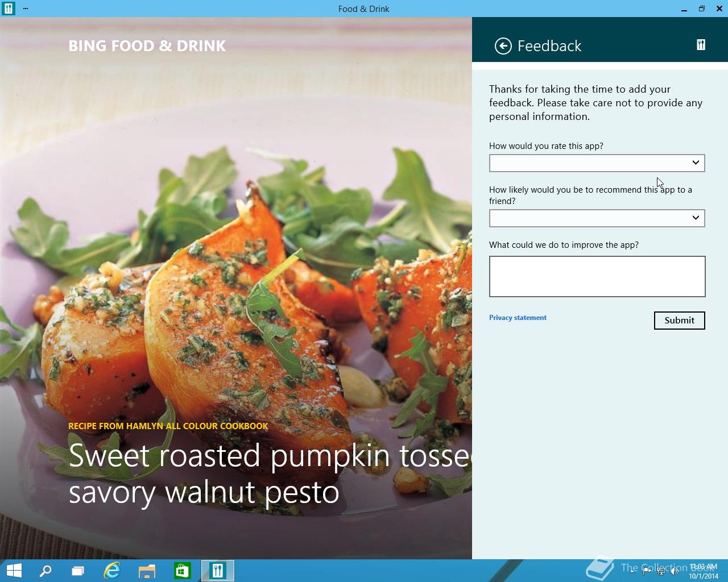Click the Food & Drink icon in Feedback header

click(x=701, y=45)
